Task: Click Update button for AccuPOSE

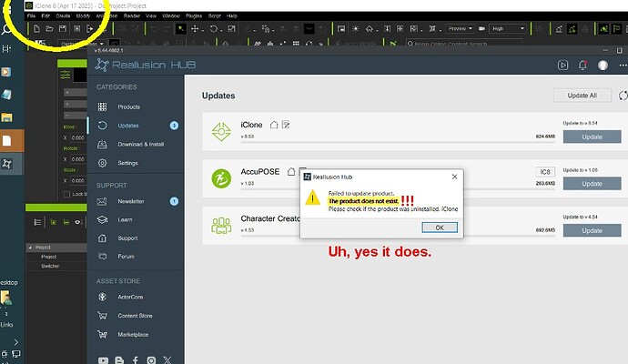Action: tap(592, 184)
